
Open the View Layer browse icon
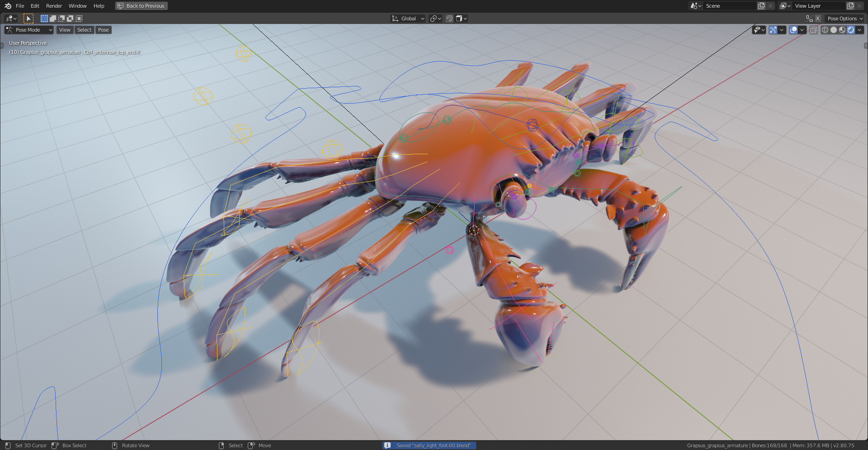[785, 6]
